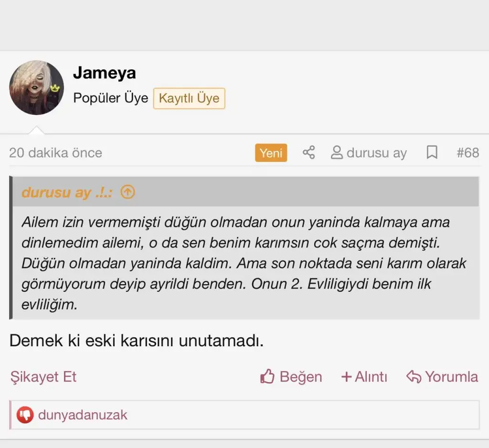Add the post to quotes with Alıntı
The width and height of the screenshot is (489, 448).
click(364, 377)
